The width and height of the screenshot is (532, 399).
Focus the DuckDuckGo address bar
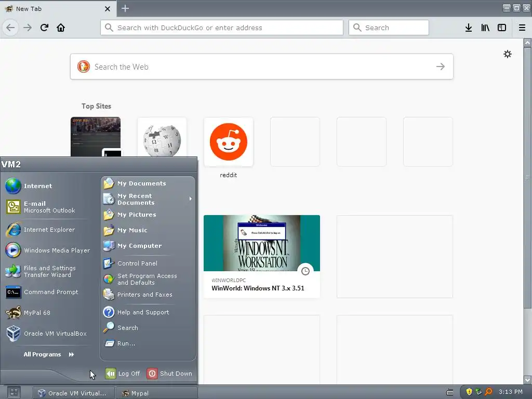221,28
